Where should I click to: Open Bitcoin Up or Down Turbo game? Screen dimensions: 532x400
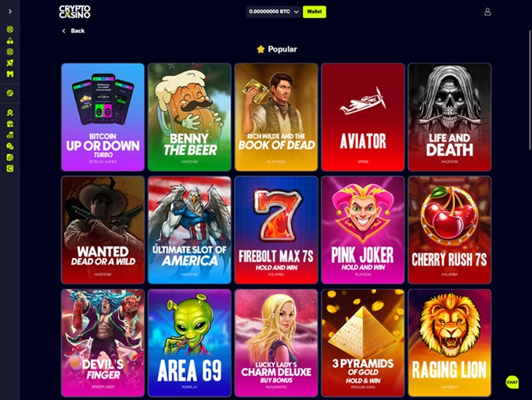pos(102,117)
